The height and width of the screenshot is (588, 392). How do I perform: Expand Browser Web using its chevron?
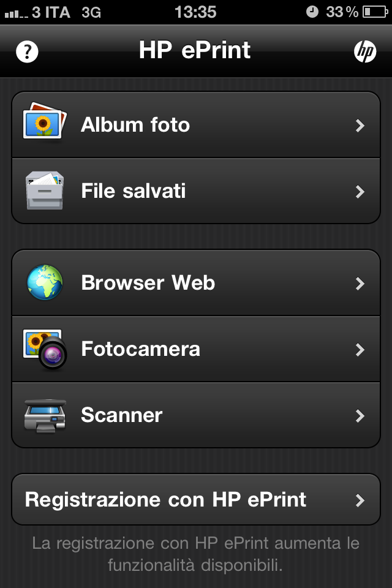pos(360,284)
